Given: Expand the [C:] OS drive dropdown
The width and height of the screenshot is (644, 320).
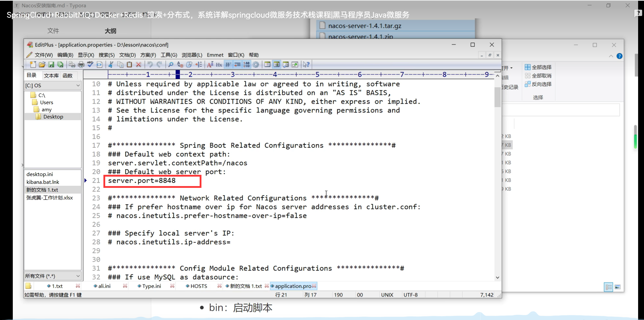Looking at the screenshot, I should click(78, 85).
